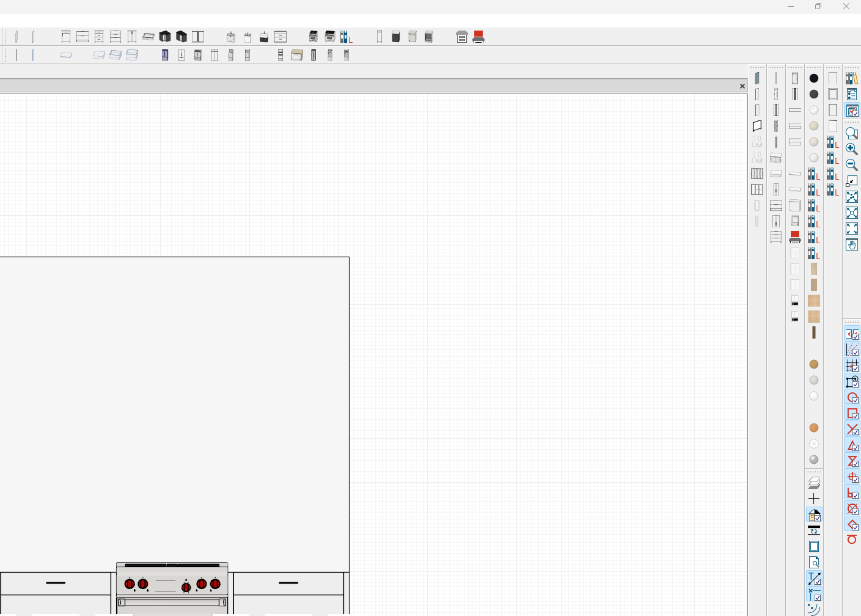Open the checklist panel icon below library books
The height and width of the screenshot is (616, 861).
coord(851,95)
